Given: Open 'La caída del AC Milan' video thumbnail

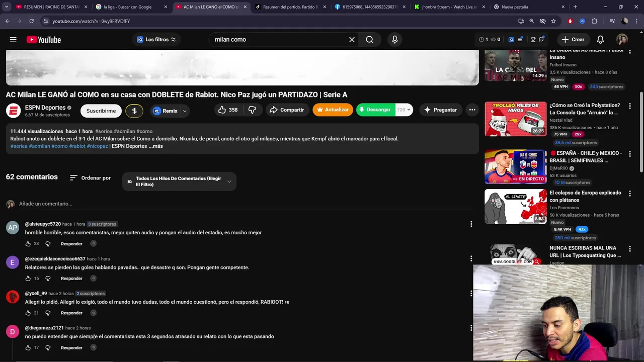Looking at the screenshot, I should click(515, 65).
